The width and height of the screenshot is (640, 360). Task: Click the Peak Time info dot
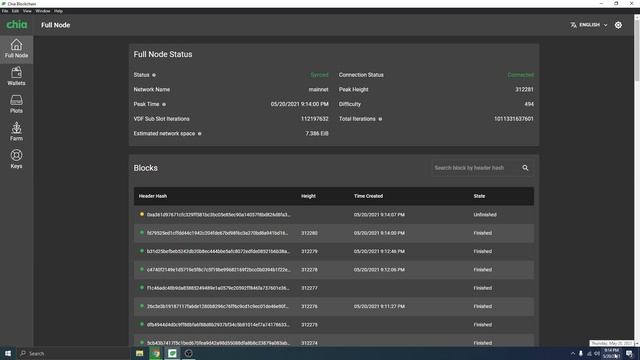[x=164, y=104]
